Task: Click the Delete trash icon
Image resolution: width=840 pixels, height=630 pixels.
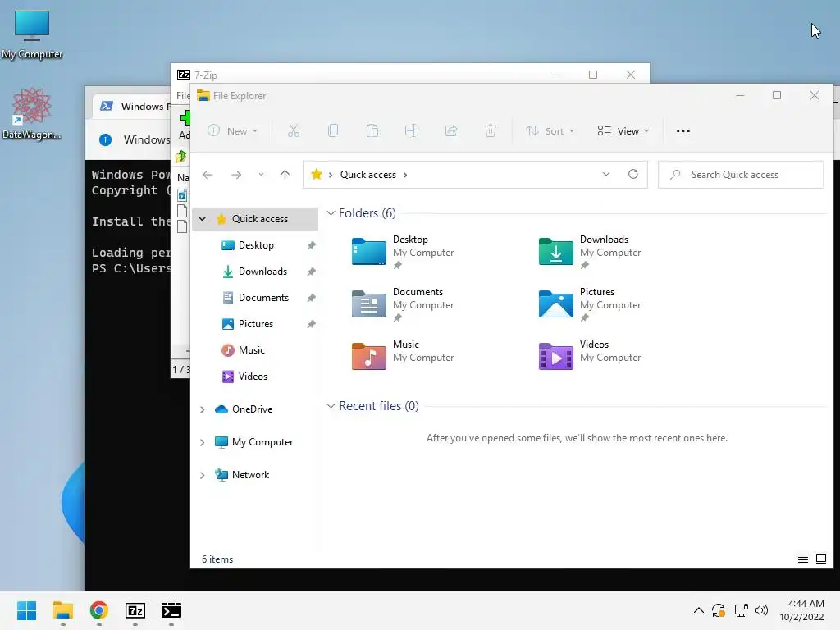Action: pyautogui.click(x=491, y=130)
